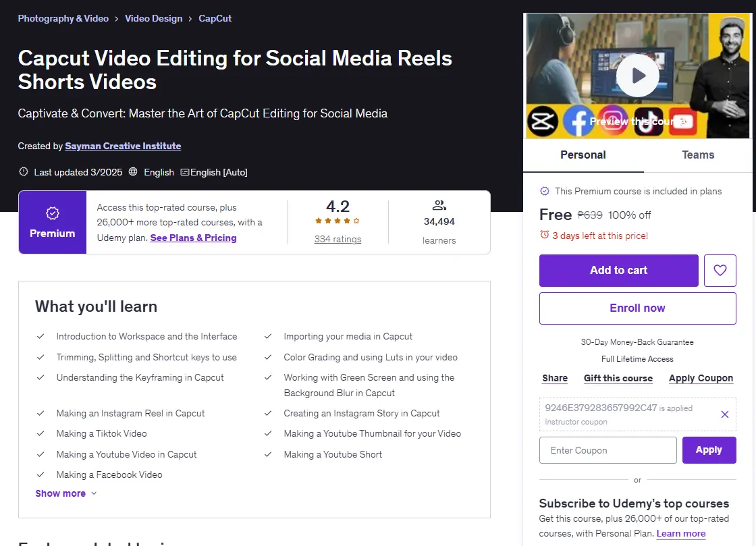Click 'Importing your media in Capcut'
The width and height of the screenshot is (756, 546).
[x=348, y=336]
